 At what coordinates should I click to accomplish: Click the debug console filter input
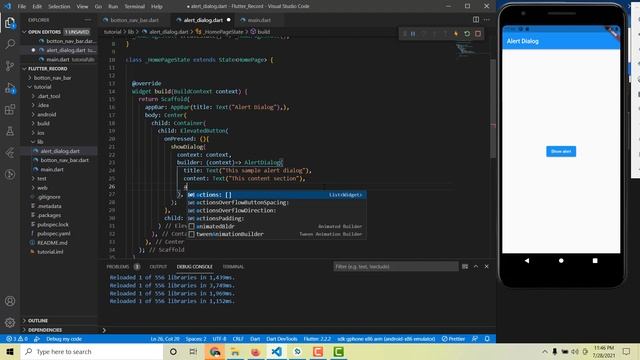pyautogui.click(x=396, y=267)
